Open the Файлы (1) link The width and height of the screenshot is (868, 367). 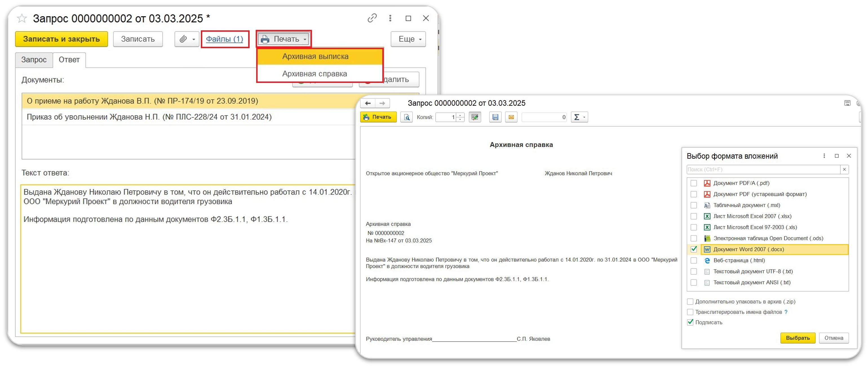point(224,39)
